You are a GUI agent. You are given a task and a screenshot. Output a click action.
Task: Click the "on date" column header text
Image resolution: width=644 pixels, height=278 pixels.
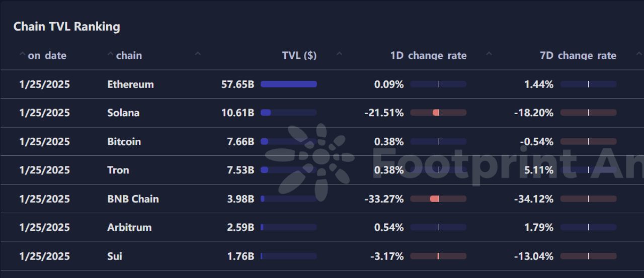pyautogui.click(x=47, y=55)
